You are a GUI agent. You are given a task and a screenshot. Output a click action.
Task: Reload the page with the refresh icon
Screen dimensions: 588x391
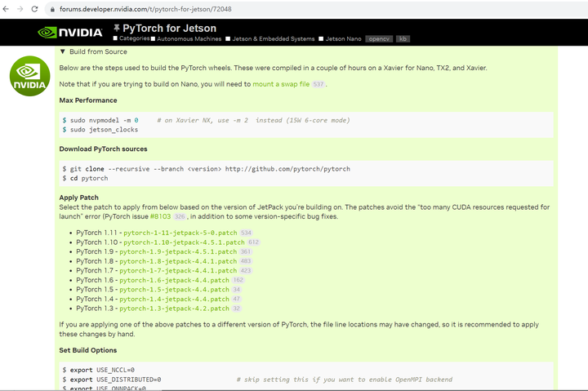[x=34, y=9]
